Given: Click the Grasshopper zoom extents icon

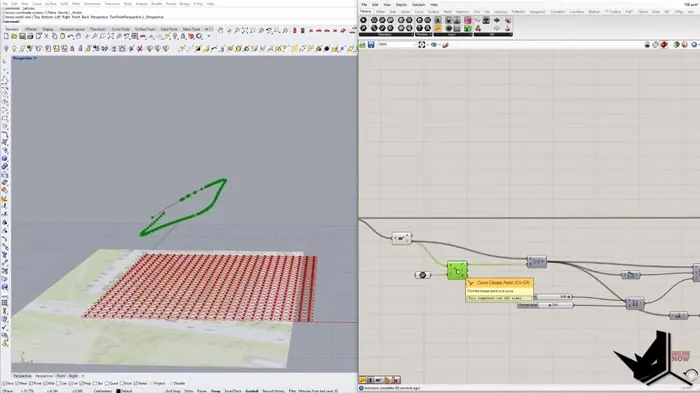Looking at the screenshot, I should point(421,45).
